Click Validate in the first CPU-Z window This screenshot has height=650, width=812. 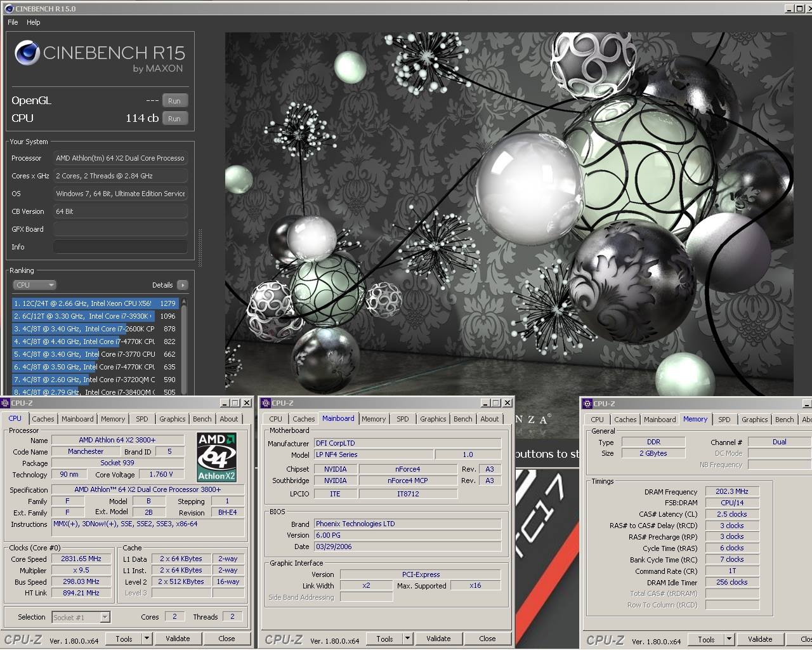click(x=178, y=639)
